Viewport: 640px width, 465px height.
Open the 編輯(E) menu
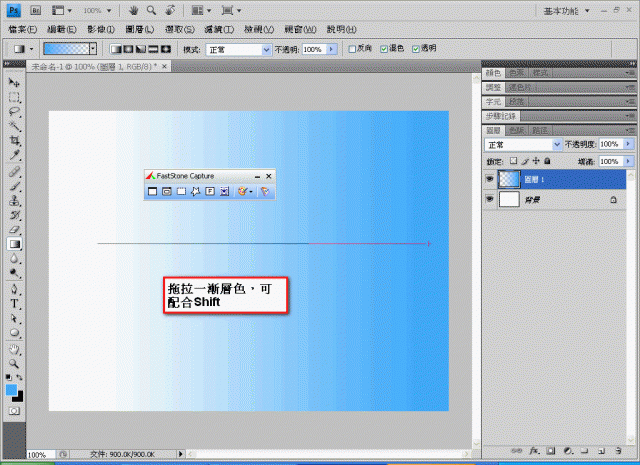(62, 29)
